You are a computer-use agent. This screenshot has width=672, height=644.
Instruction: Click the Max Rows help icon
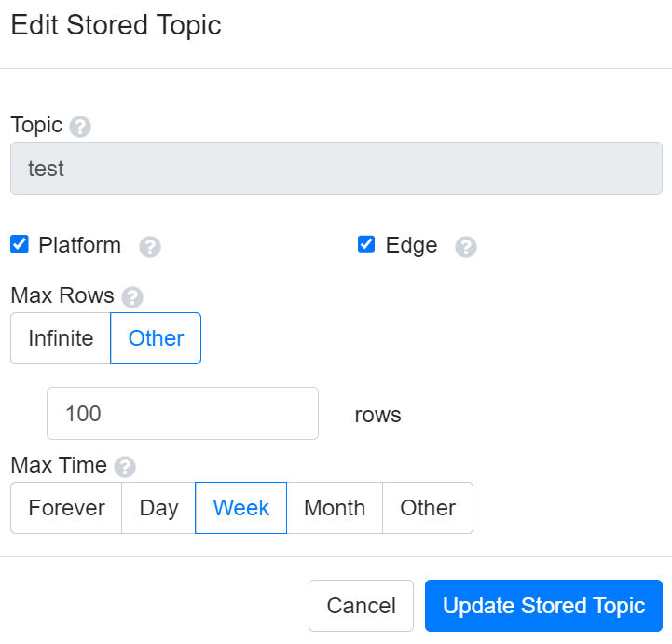132,297
